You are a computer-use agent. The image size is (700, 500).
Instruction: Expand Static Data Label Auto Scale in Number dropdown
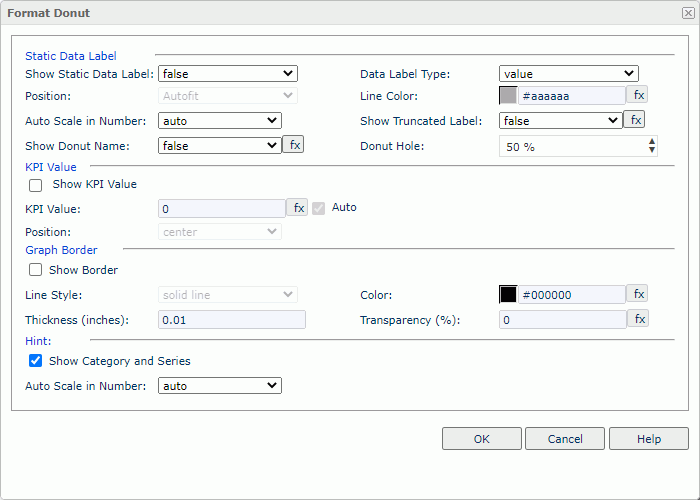coord(220,121)
